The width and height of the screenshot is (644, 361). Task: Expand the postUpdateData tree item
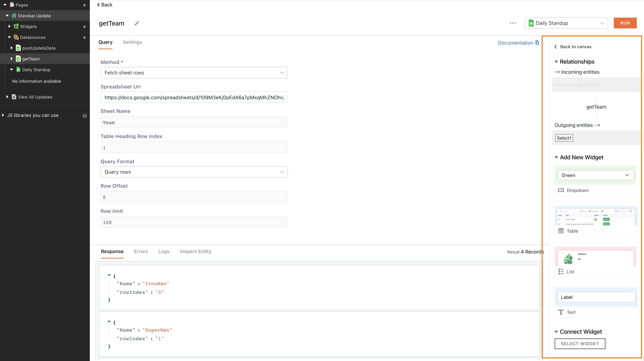click(x=11, y=48)
